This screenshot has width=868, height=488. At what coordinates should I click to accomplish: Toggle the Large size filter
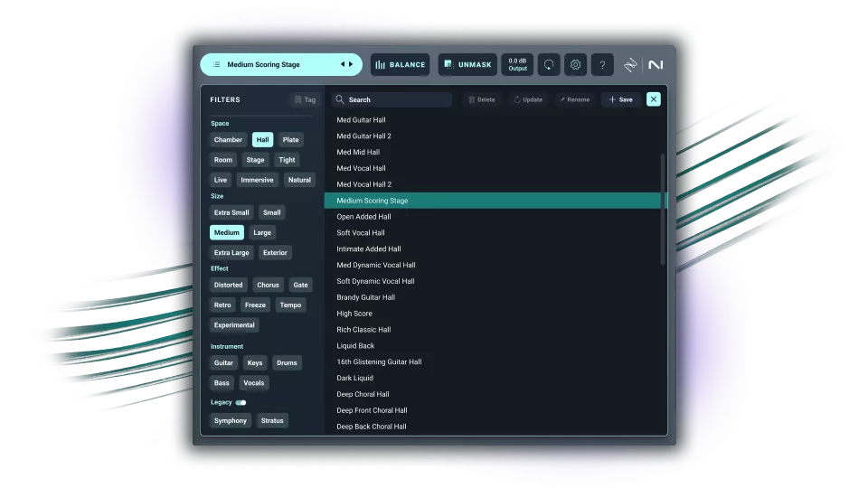tap(262, 232)
